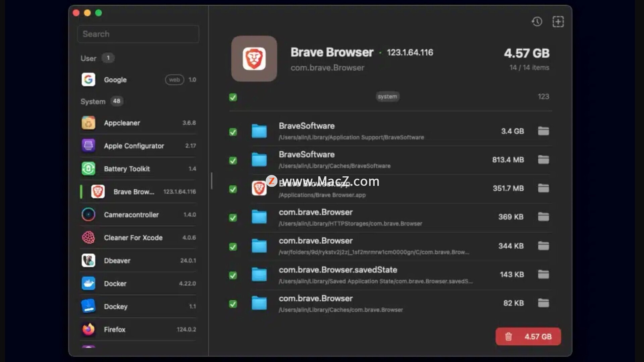
Task: Uncheck the Application Support BraveSoftware checkbox
Action: click(233, 132)
